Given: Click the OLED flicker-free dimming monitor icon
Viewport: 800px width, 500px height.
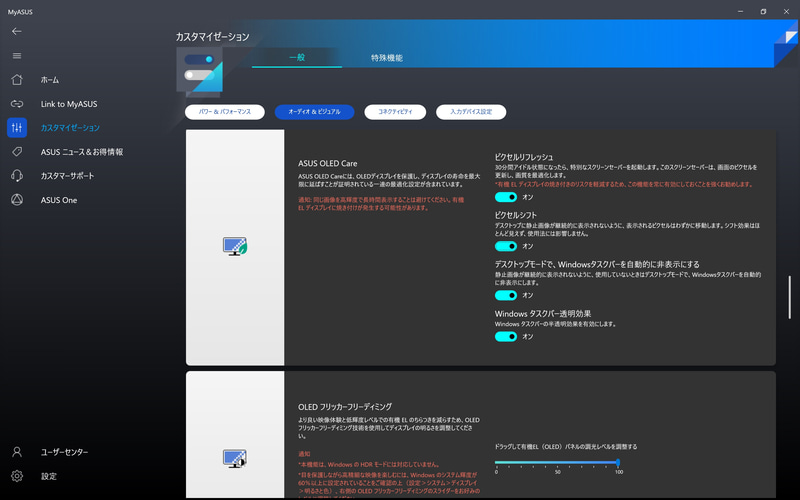Looking at the screenshot, I should click(x=235, y=458).
